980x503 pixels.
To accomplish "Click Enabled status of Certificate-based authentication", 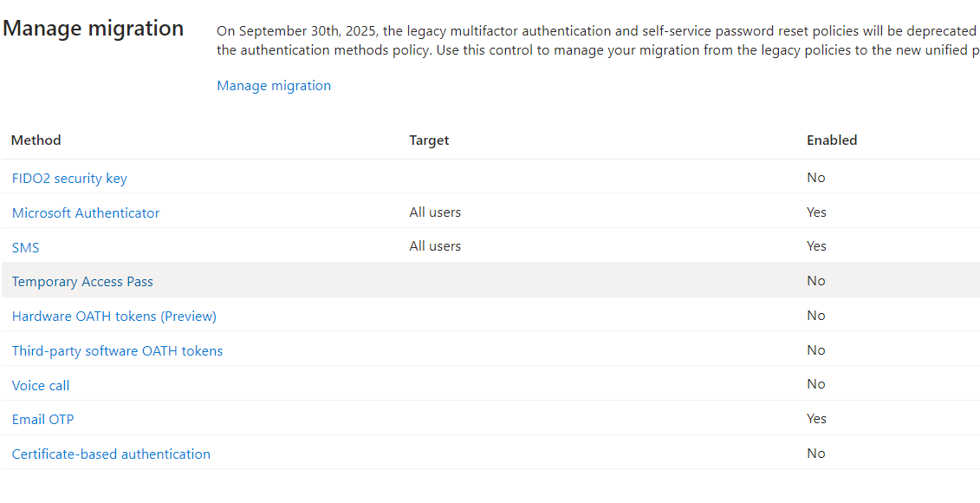I will click(816, 453).
